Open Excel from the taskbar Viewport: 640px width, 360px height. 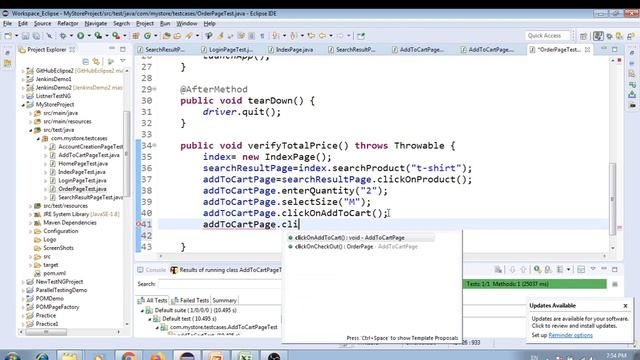[245, 356]
